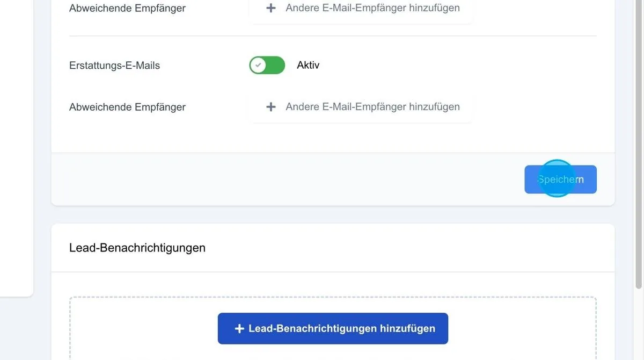644x360 pixels.
Task: Click the page's vertical scrollbar
Action: pyautogui.click(x=638, y=145)
